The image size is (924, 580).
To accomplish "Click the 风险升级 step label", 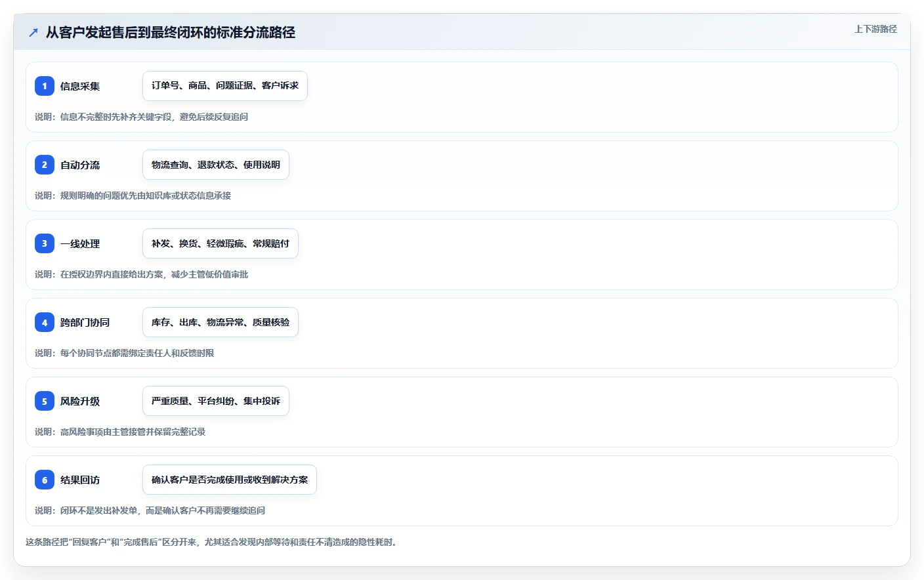I will click(80, 401).
